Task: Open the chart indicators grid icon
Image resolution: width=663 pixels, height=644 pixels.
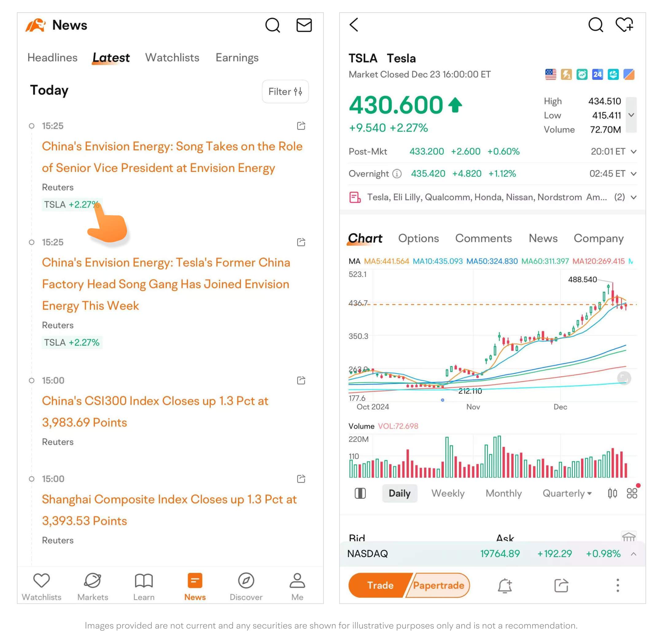Action: tap(632, 493)
